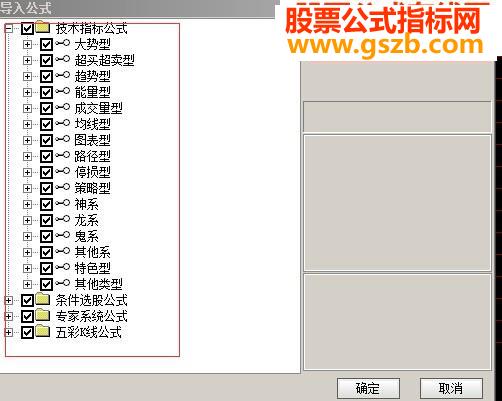
Task: Click the 技术指标公式 folder icon
Action: [43, 27]
